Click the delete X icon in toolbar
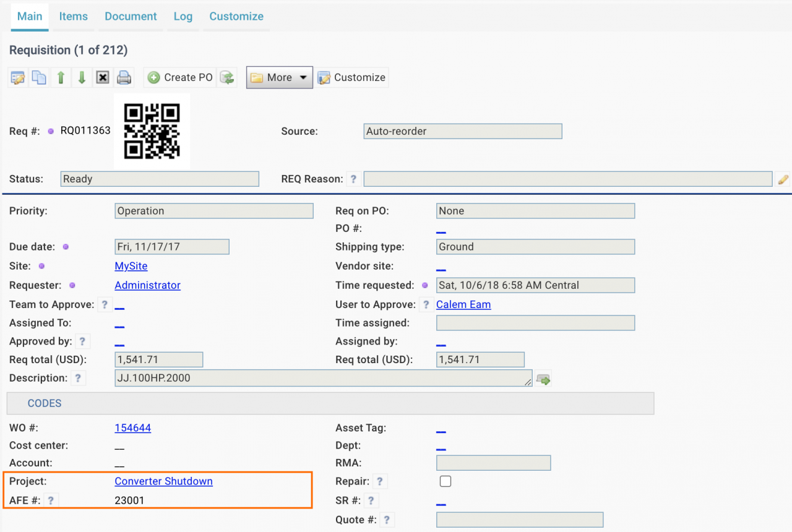This screenshot has width=792, height=532. click(x=103, y=77)
